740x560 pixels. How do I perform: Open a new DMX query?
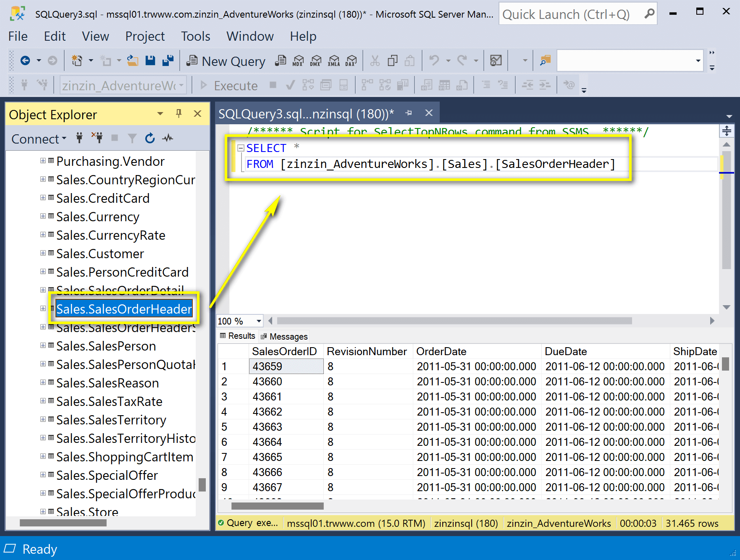[x=316, y=61]
